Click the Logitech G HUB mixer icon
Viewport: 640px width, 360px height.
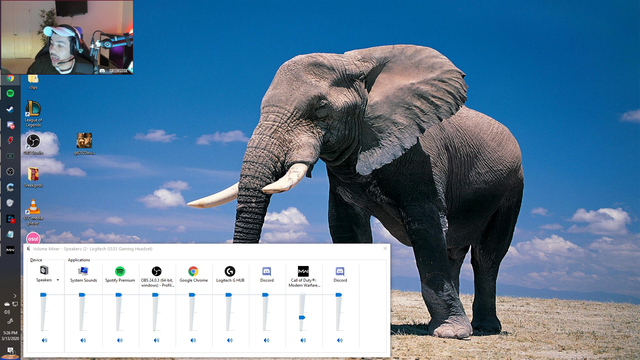(x=230, y=271)
